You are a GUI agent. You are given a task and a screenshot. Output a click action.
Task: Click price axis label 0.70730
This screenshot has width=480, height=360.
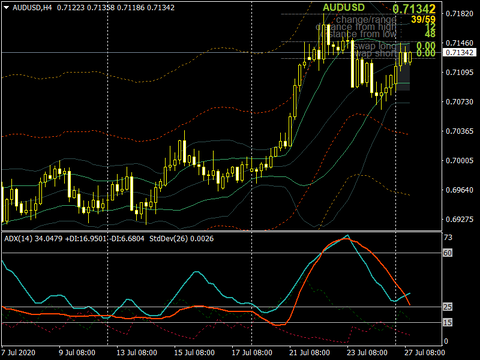point(459,102)
